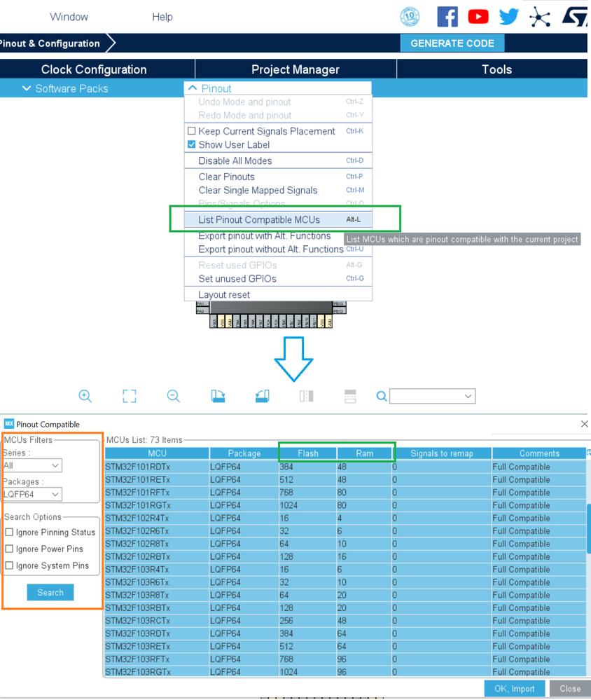Fit the pinout view to the screen
This screenshot has height=700, width=591.
click(130, 396)
